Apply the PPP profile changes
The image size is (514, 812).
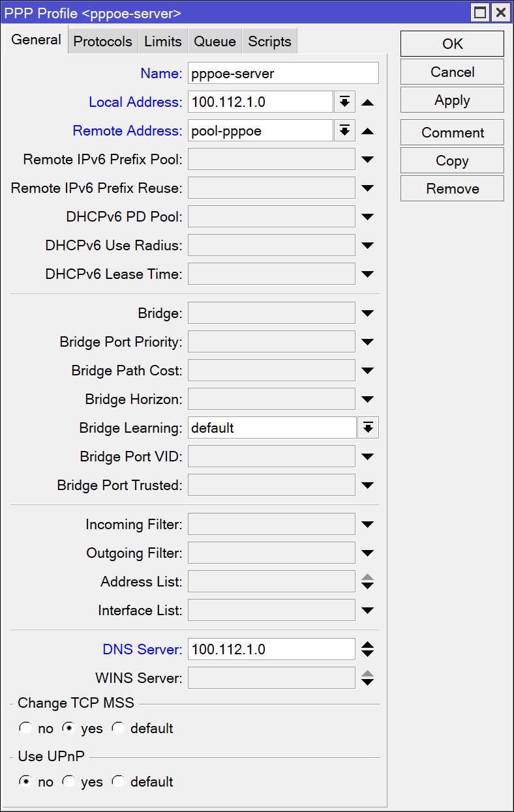coord(451,100)
